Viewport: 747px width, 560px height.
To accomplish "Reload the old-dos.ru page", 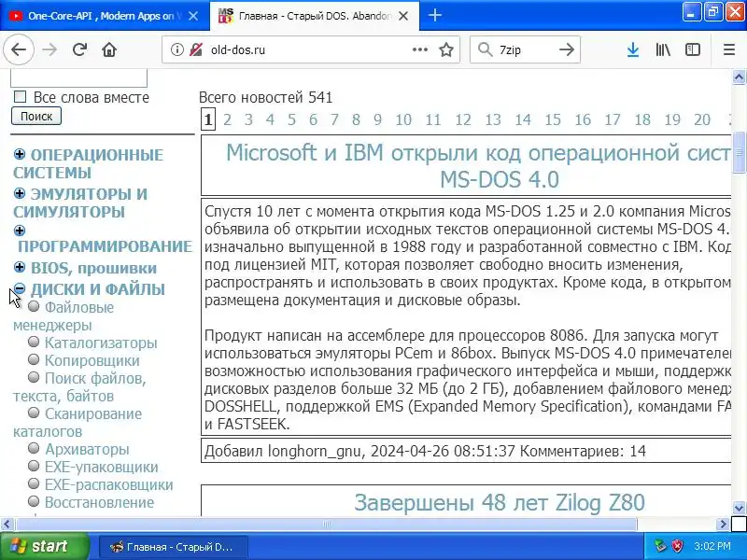I will coord(79,49).
